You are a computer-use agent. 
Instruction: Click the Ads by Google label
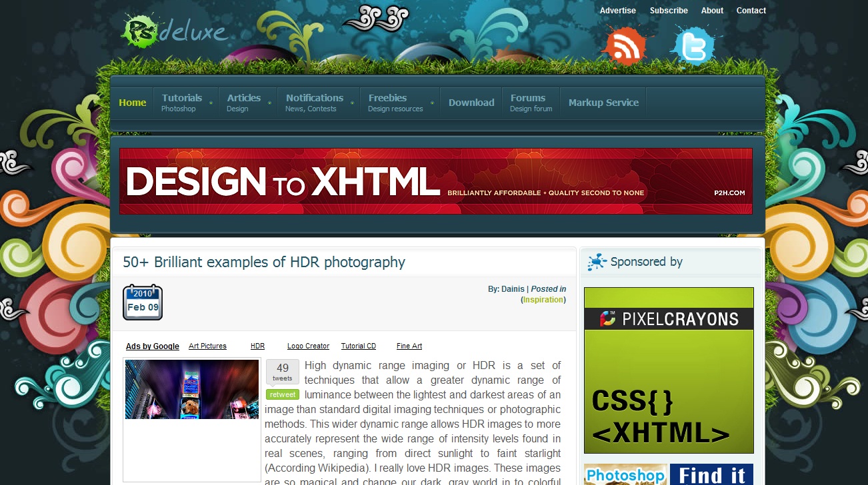(x=153, y=346)
